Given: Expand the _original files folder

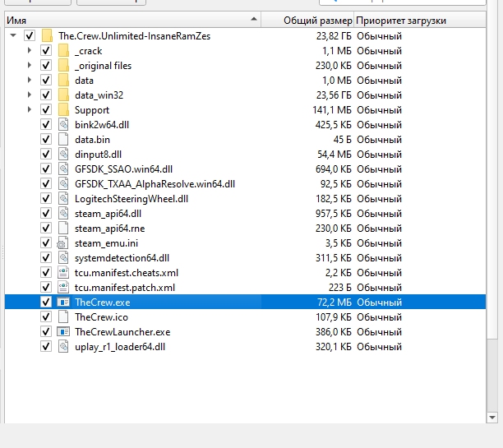Looking at the screenshot, I should point(30,65).
